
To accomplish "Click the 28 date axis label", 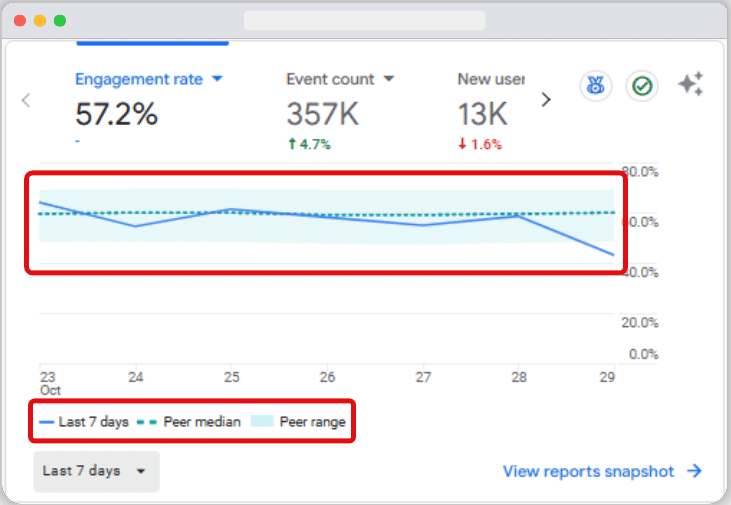I will 519,377.
